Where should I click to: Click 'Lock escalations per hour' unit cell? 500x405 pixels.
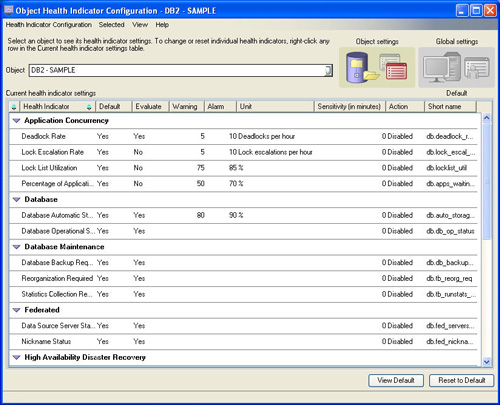tap(275, 152)
